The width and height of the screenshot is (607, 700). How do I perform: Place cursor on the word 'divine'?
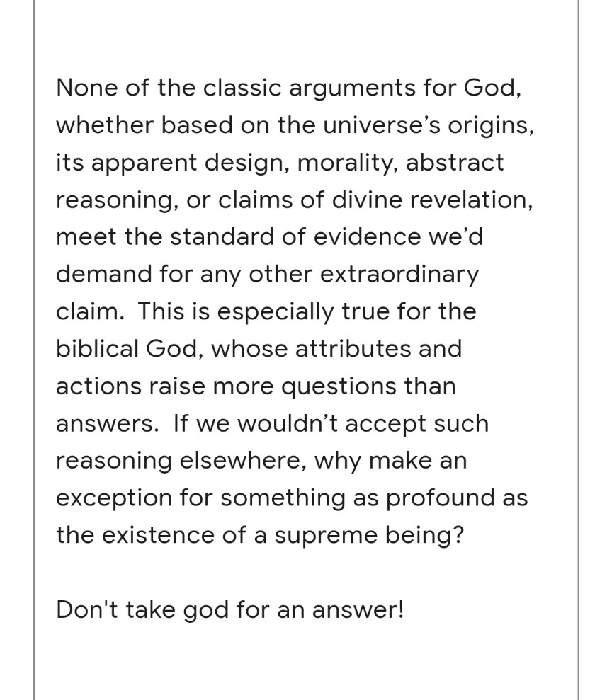337,200
